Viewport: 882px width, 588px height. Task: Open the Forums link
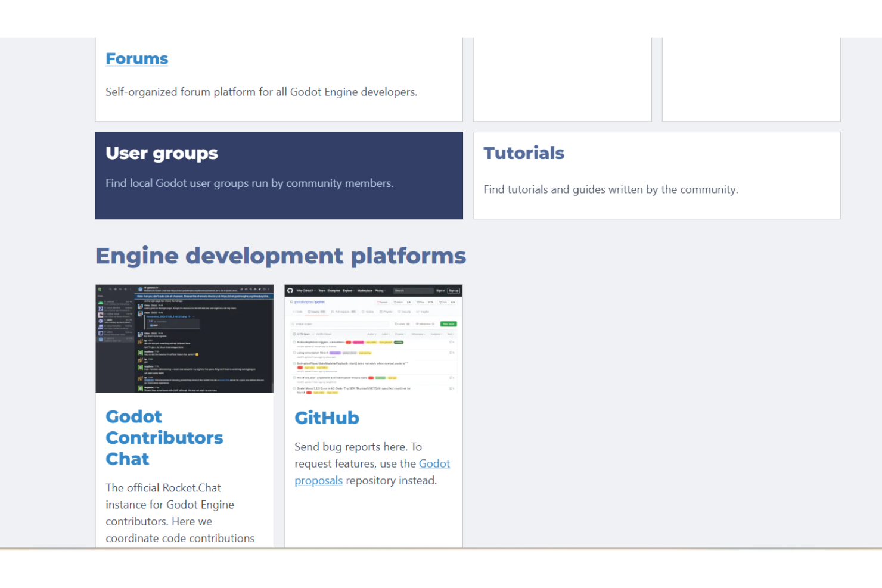coord(136,58)
